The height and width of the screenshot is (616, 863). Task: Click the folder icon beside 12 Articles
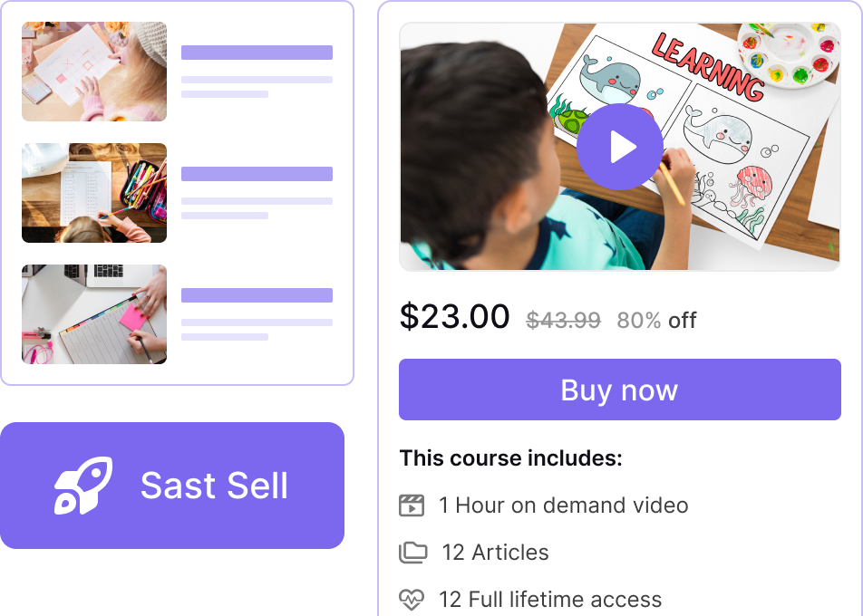(x=412, y=553)
